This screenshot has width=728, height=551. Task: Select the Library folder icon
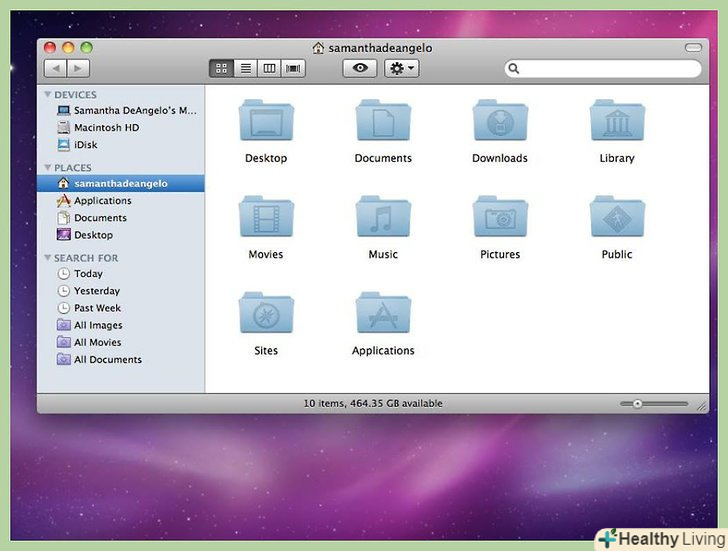click(617, 122)
